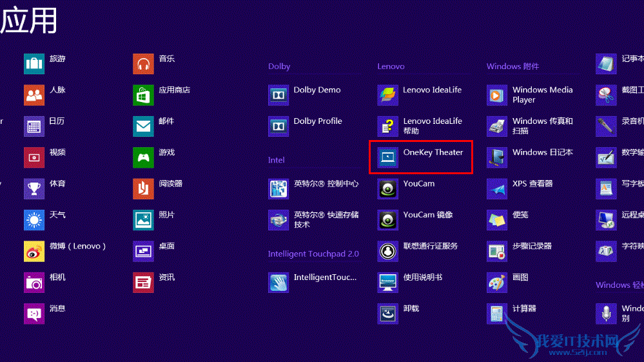Open the 英特尔 控制中心 icon
Image resolution: width=644 pixels, height=362 pixels.
coord(278,188)
